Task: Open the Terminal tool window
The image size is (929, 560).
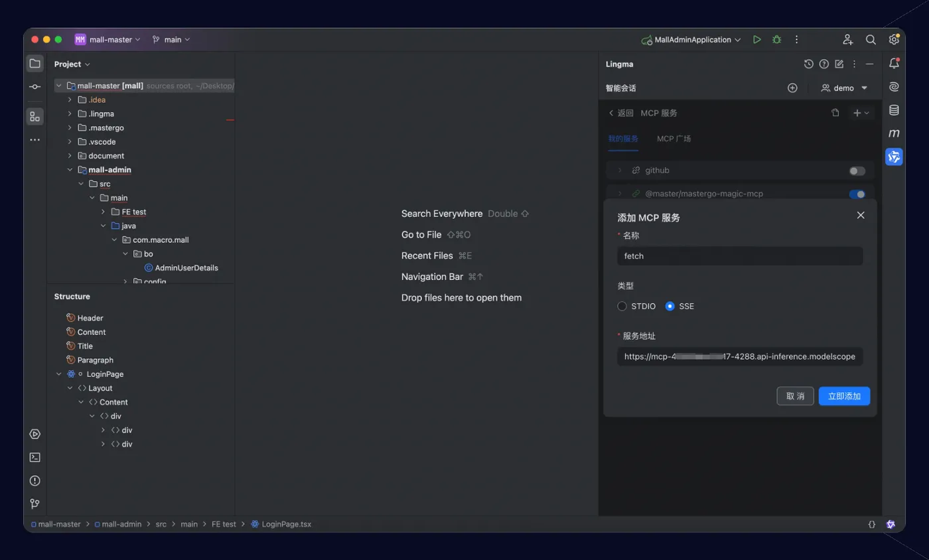Action: (x=35, y=457)
